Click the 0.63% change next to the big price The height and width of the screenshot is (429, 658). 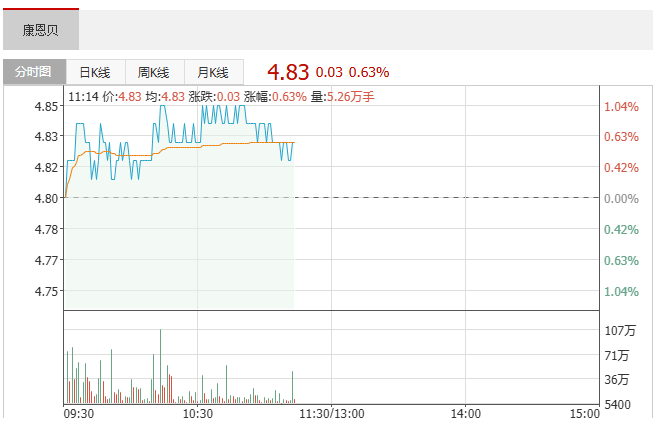pyautogui.click(x=369, y=73)
